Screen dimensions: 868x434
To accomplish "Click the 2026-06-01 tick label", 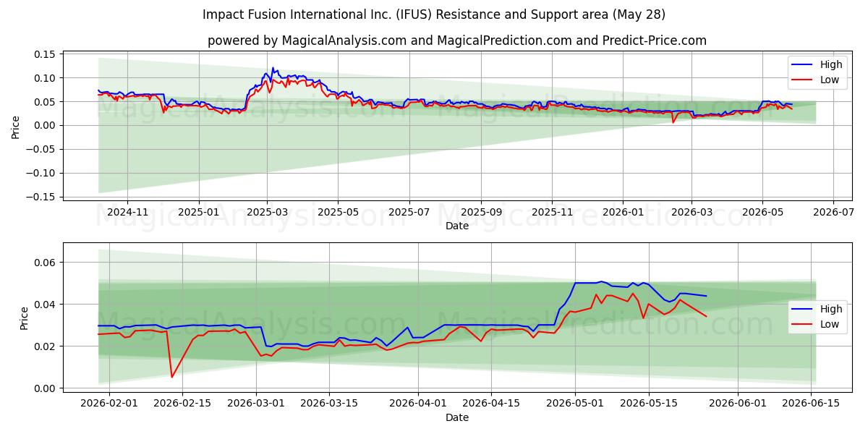I will coord(737,404).
